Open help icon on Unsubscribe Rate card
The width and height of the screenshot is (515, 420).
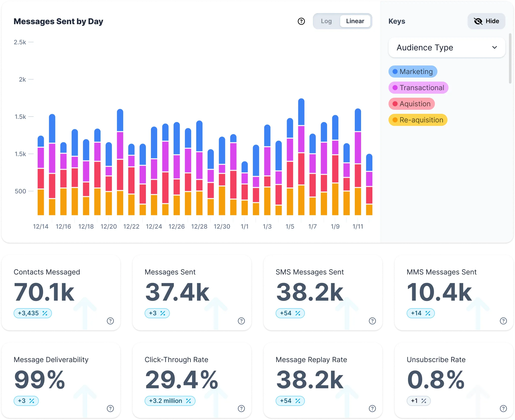click(x=503, y=408)
